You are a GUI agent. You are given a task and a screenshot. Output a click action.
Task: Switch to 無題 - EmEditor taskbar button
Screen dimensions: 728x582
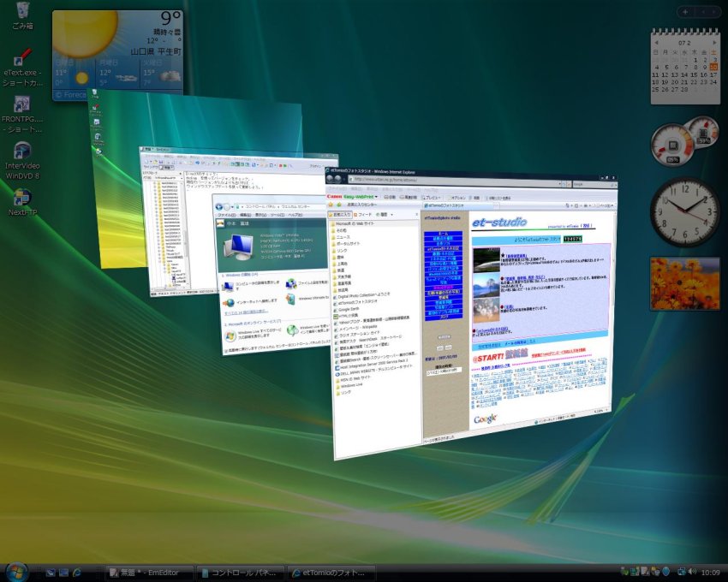[x=150, y=573]
